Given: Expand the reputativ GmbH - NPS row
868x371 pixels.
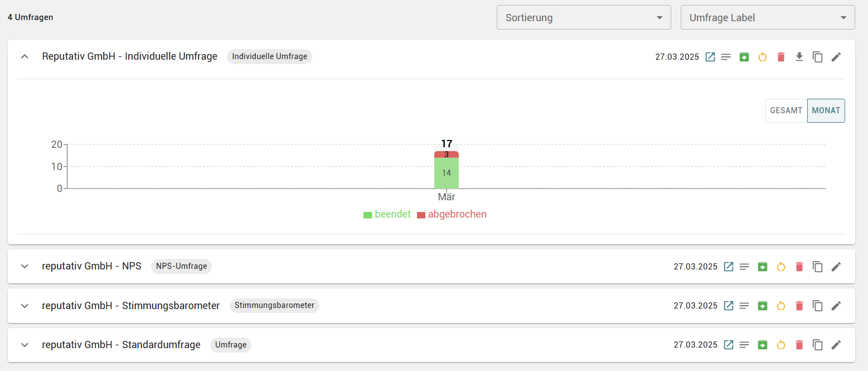Looking at the screenshot, I should [25, 266].
